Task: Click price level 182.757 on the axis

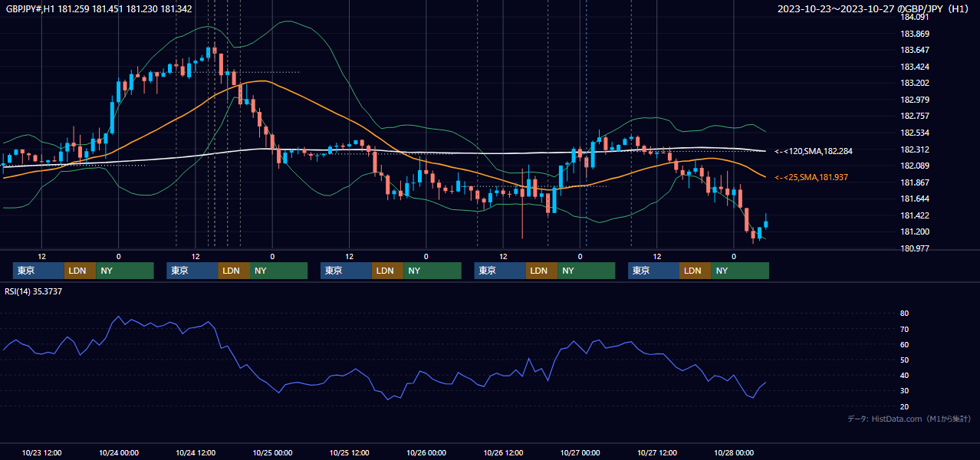Action: (914, 117)
